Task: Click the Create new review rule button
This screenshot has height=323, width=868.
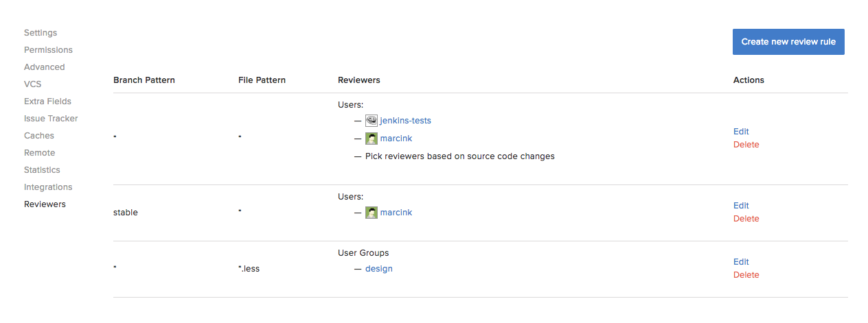Action: 788,42
